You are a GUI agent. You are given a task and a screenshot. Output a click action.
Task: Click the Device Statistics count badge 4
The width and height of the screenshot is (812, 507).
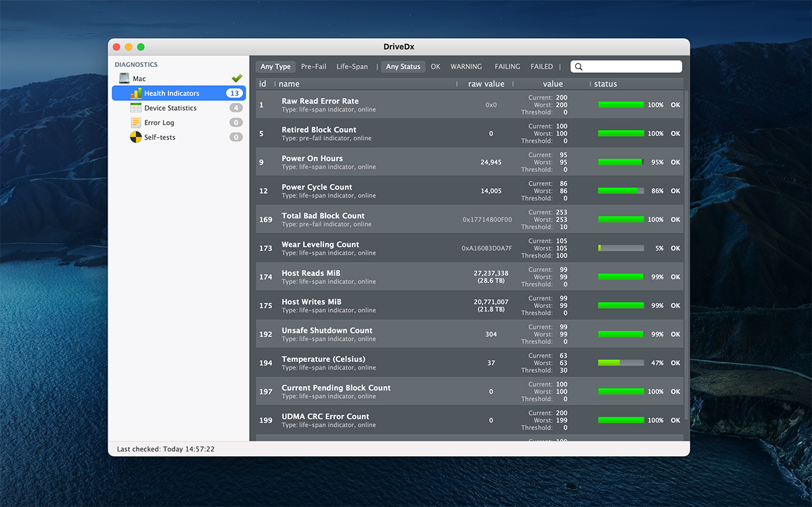click(x=235, y=108)
